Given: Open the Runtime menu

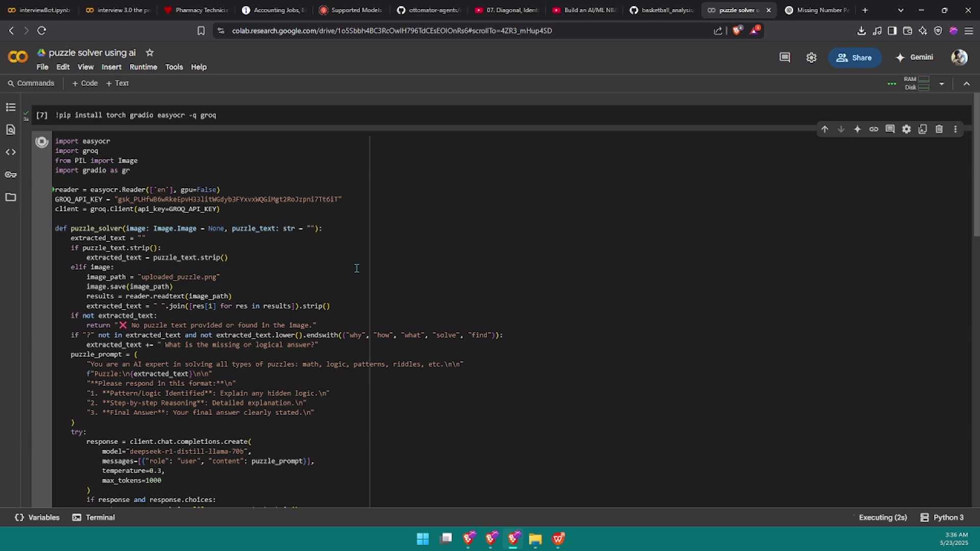Looking at the screenshot, I should (143, 67).
